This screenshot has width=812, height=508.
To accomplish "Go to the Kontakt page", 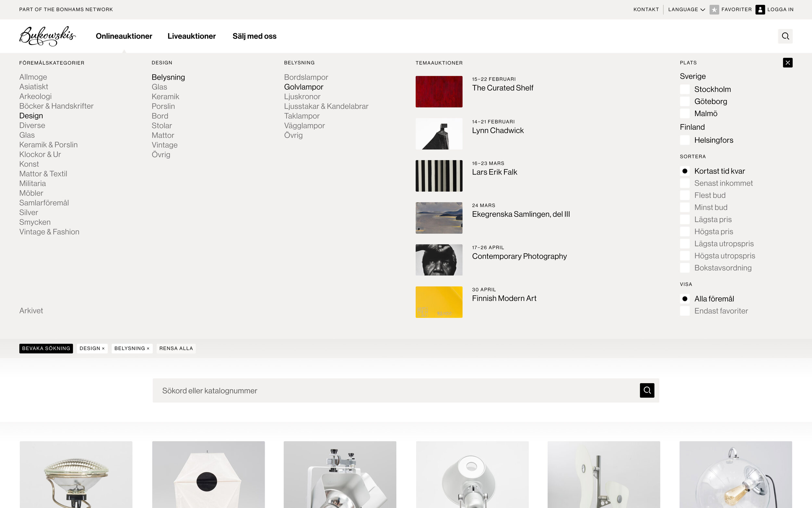I will point(646,9).
